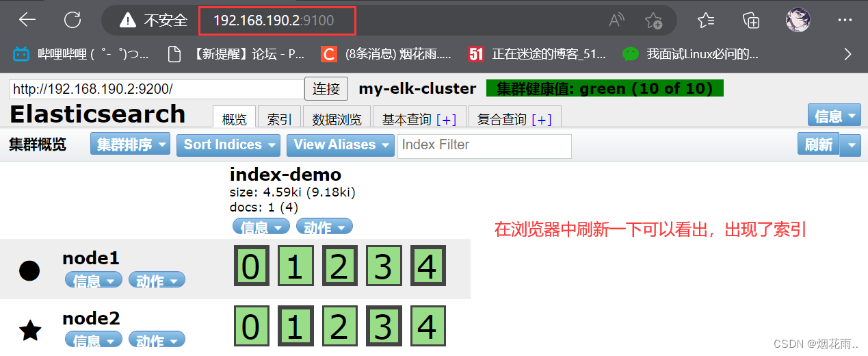This screenshot has width=868, height=356.
Task: Select shard 3 on node1
Action: pyautogui.click(x=384, y=266)
